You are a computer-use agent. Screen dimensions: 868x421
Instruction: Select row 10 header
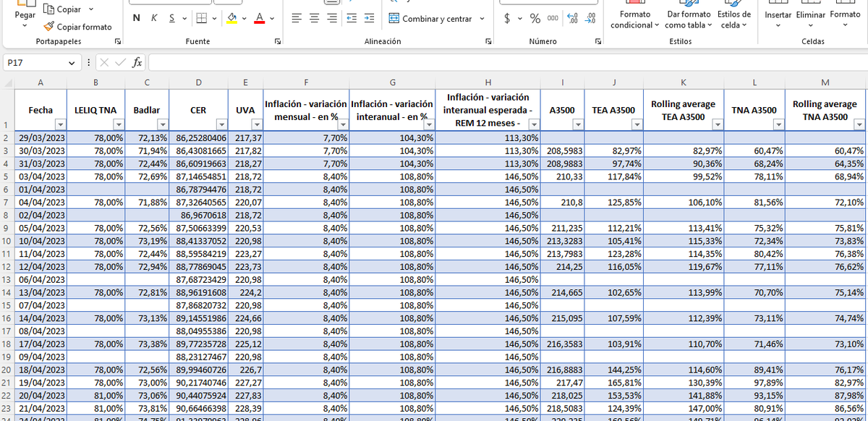click(7, 241)
